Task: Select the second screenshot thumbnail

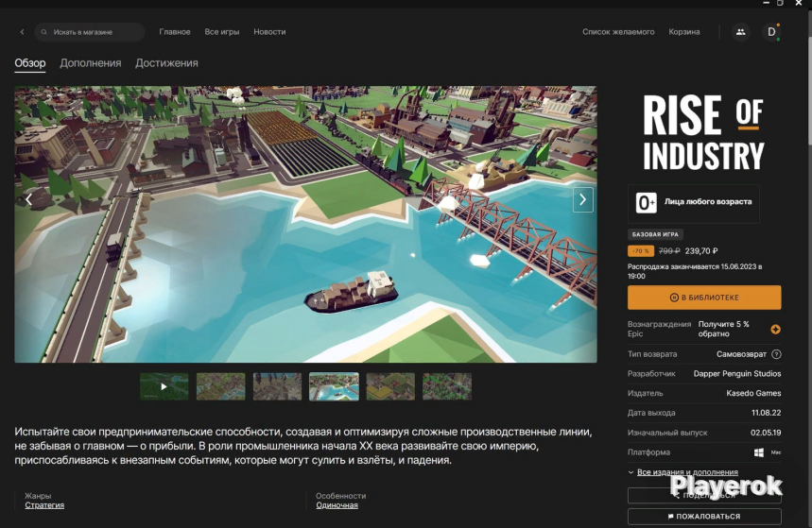Action: [x=220, y=386]
